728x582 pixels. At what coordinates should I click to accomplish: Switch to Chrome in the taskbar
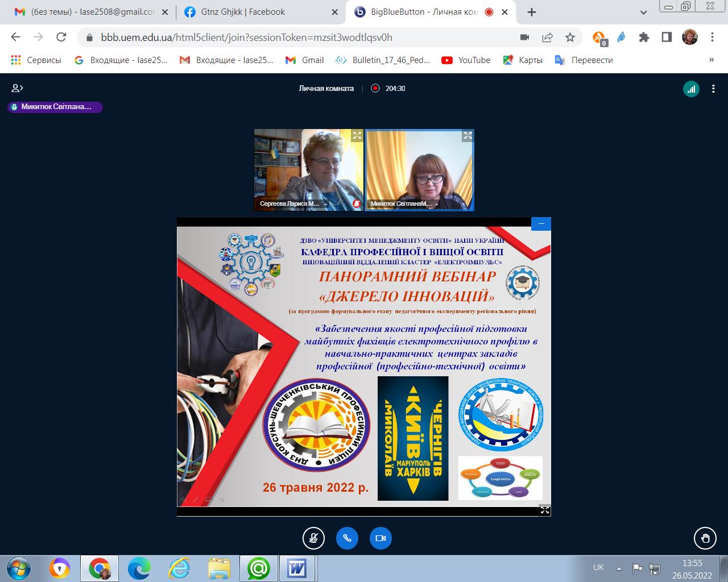[x=100, y=568]
